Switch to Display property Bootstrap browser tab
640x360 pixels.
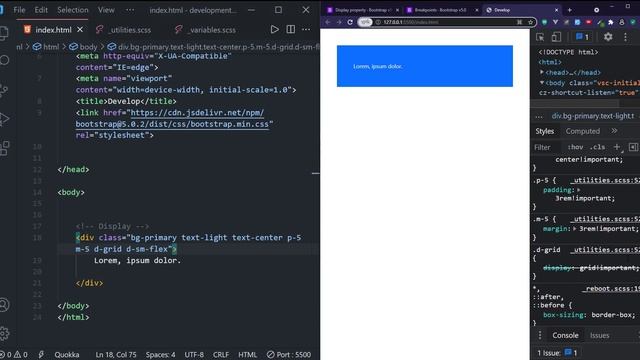pyautogui.click(x=362, y=10)
